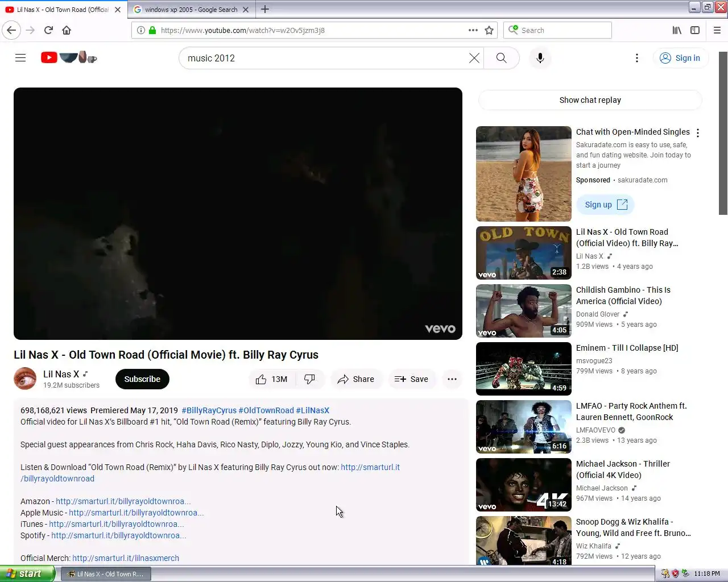Open more actions menu under the video
This screenshot has width=728, height=582.
point(452,379)
